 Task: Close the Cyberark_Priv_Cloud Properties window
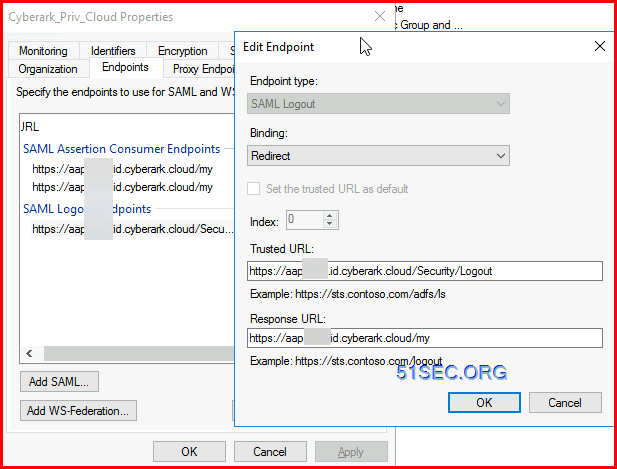(380, 16)
